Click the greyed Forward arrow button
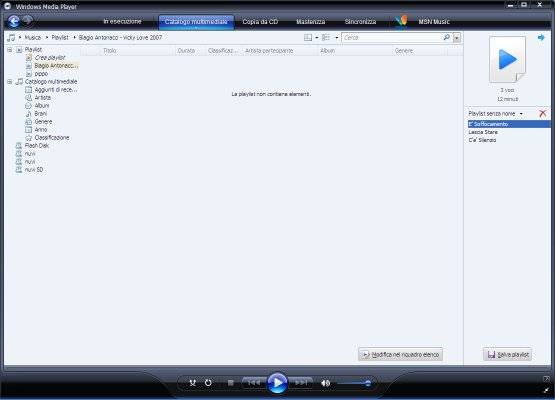 tap(28, 21)
